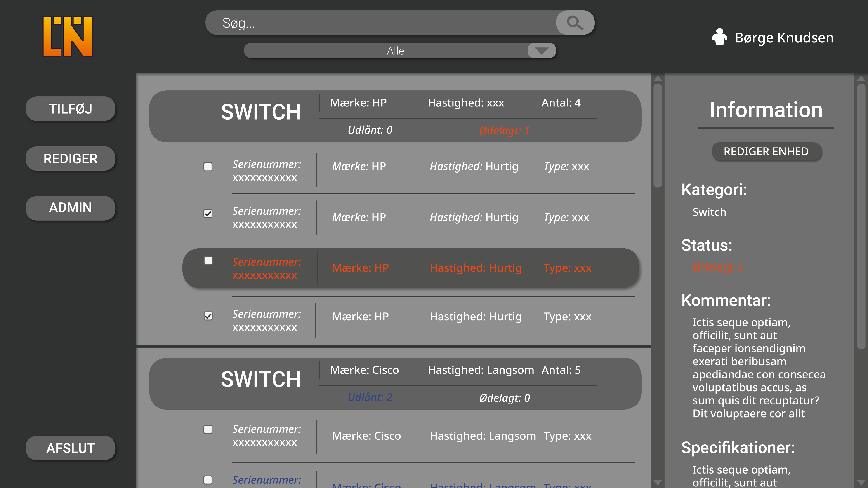Check the first Cisco serienummer checkbox
Screen dimensions: 868x488
208,429
